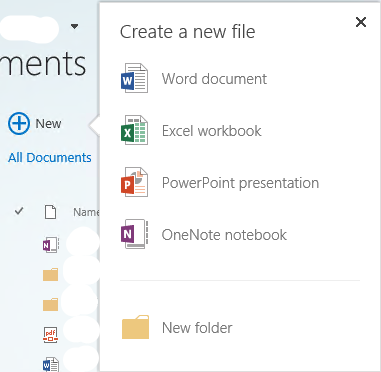Sort by the file type column icon
381x372 pixels.
tap(51, 212)
